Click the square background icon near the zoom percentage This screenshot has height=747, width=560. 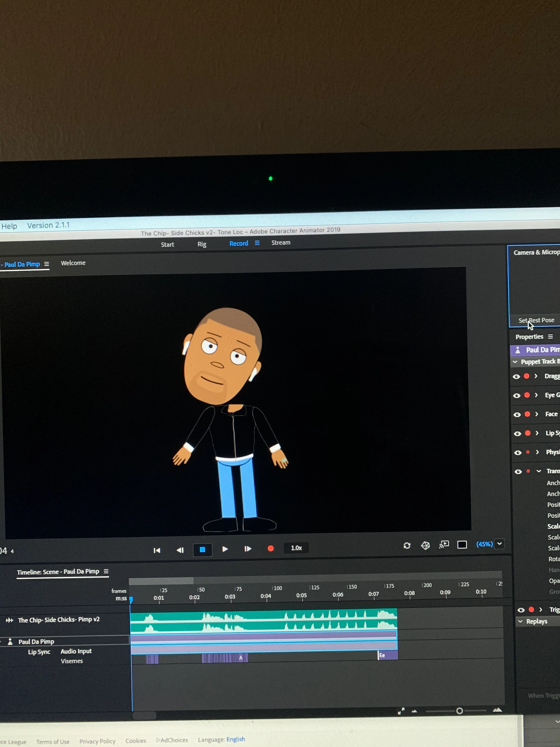pos(462,544)
